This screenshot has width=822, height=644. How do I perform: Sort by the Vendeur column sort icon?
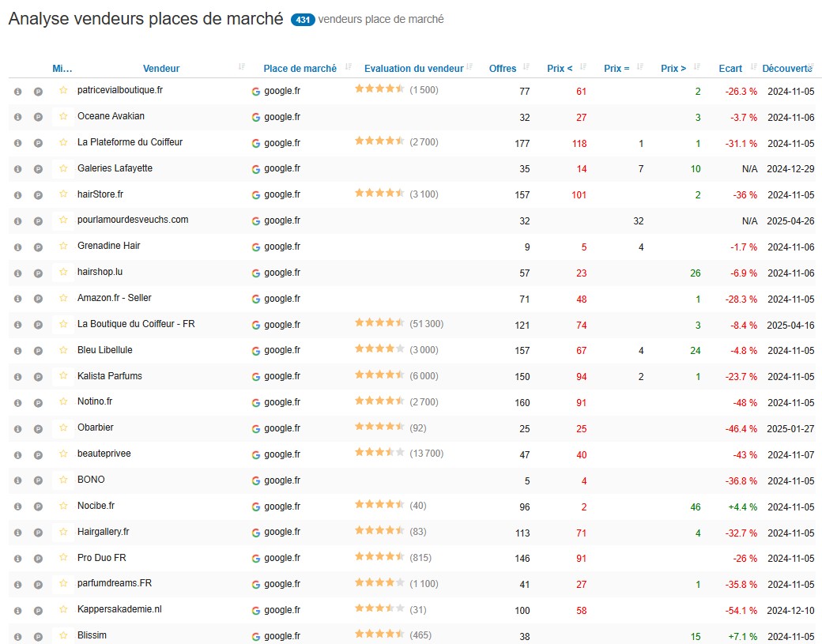tap(242, 66)
